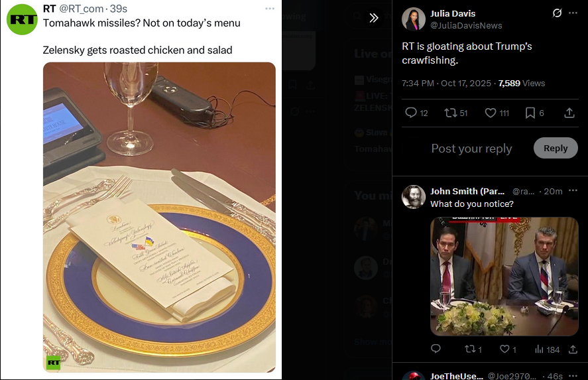Click the gray Reply button
This screenshot has height=380, width=588.
(556, 148)
